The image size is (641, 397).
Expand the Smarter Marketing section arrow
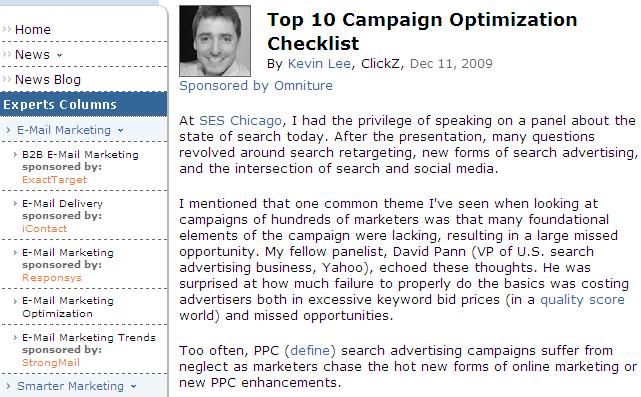pos(133,386)
